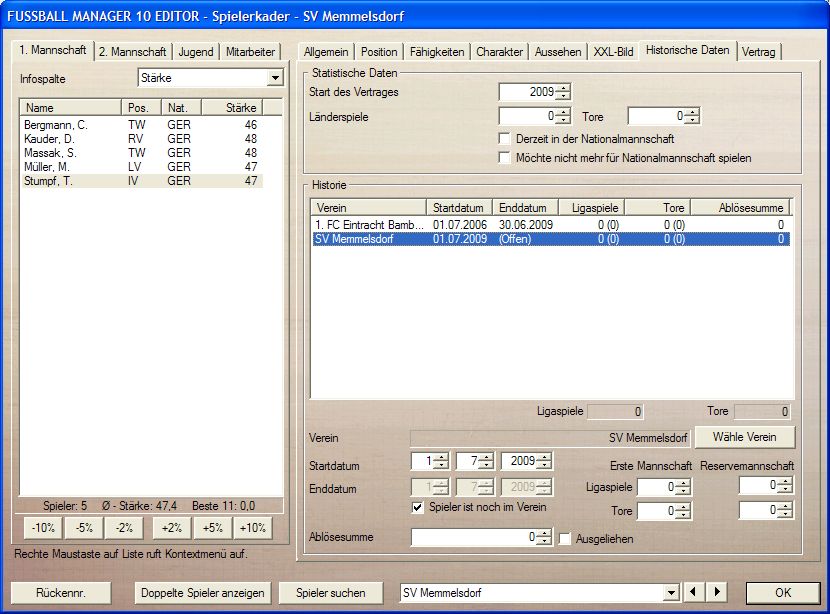This screenshot has width=830, height=614.
Task: Increase Startdatum year spinner
Action: tap(544, 458)
